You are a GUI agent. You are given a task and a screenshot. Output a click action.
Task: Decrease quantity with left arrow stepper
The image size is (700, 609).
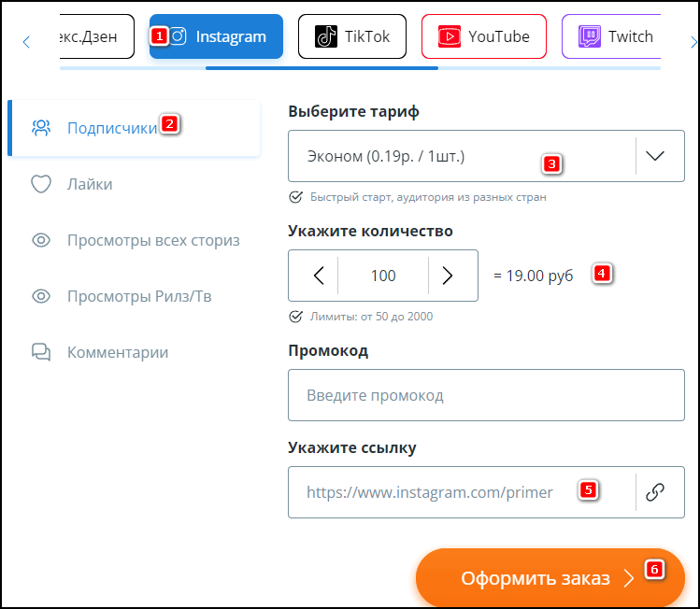click(x=319, y=276)
